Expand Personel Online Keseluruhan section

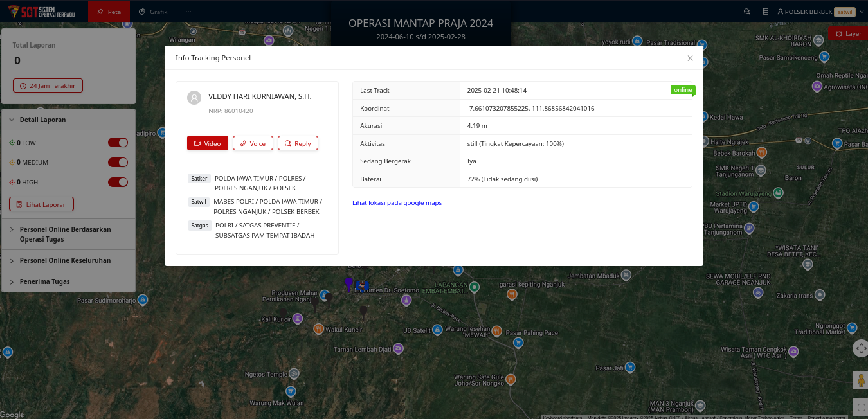pyautogui.click(x=65, y=261)
